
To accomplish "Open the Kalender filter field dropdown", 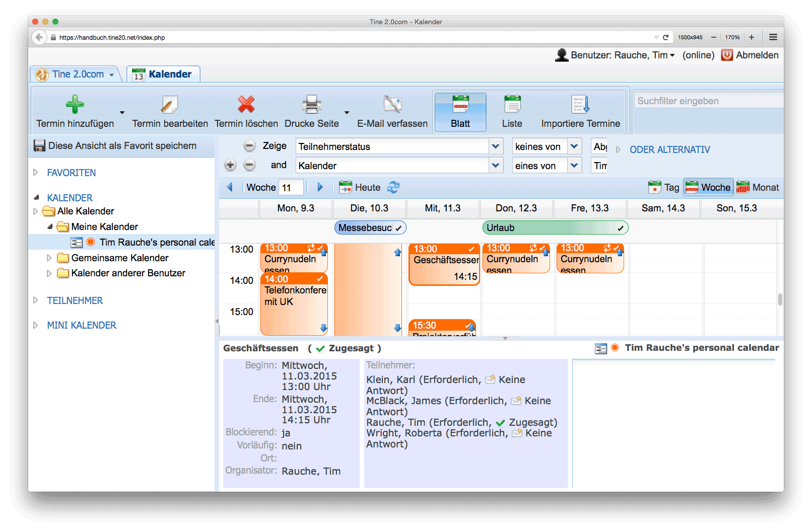I will point(496,165).
